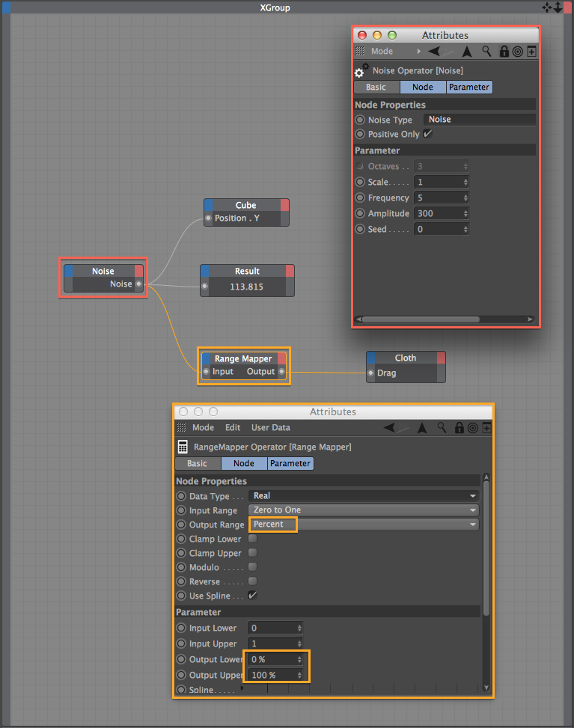Click Cloth node Drag input port
Viewport: 574px width, 728px height.
(370, 373)
